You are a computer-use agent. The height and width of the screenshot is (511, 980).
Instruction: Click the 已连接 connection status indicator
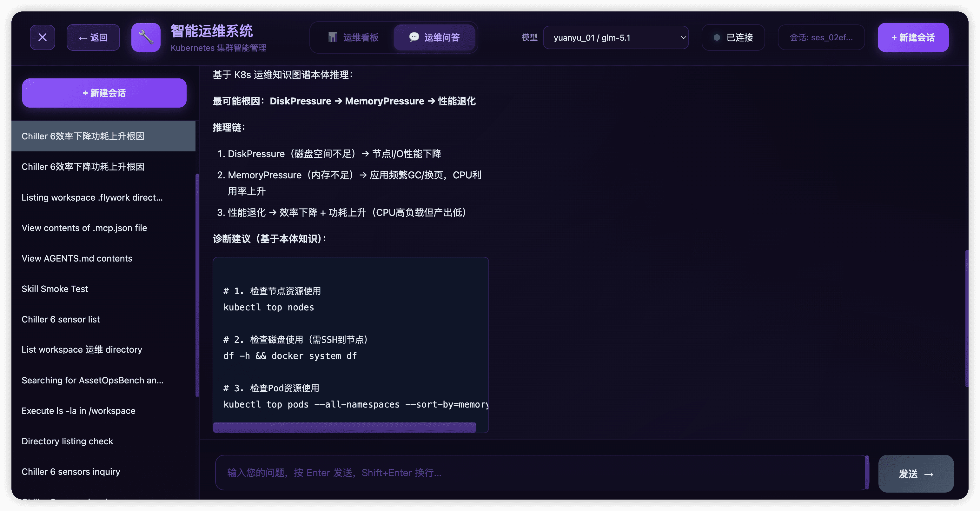pyautogui.click(x=733, y=37)
